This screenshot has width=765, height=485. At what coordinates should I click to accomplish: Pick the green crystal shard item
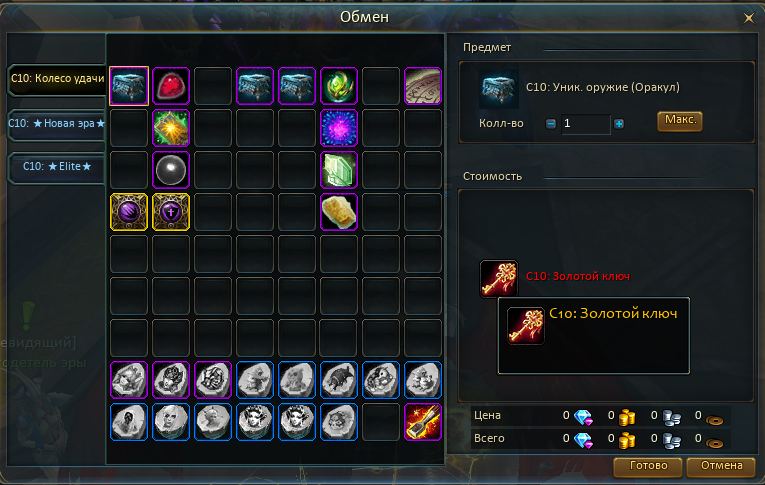[x=339, y=170]
